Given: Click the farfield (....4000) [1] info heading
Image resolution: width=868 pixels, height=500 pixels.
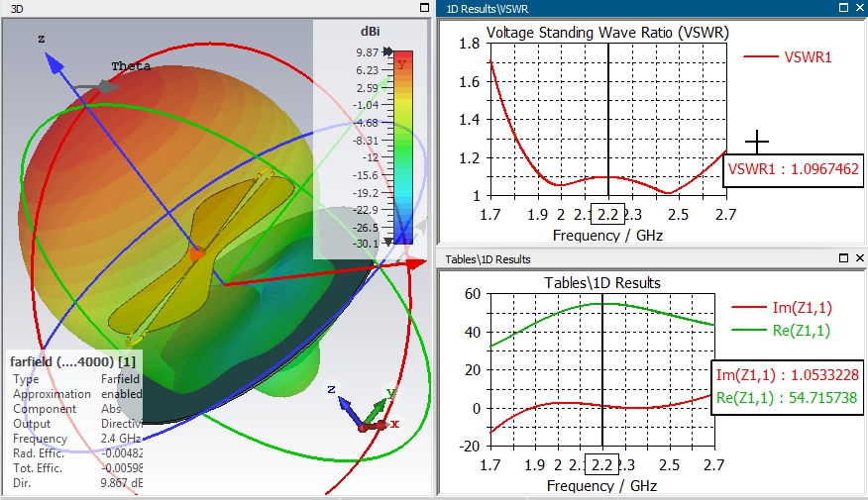Looking at the screenshot, I should click(72, 361).
